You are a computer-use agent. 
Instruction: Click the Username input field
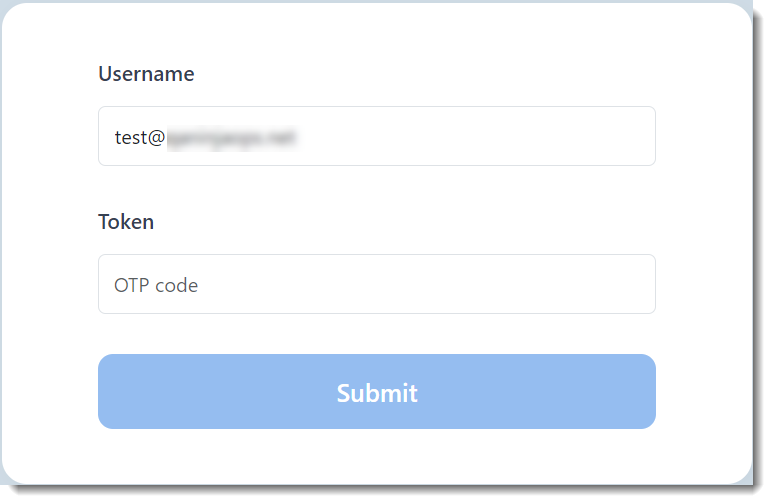tap(376, 136)
